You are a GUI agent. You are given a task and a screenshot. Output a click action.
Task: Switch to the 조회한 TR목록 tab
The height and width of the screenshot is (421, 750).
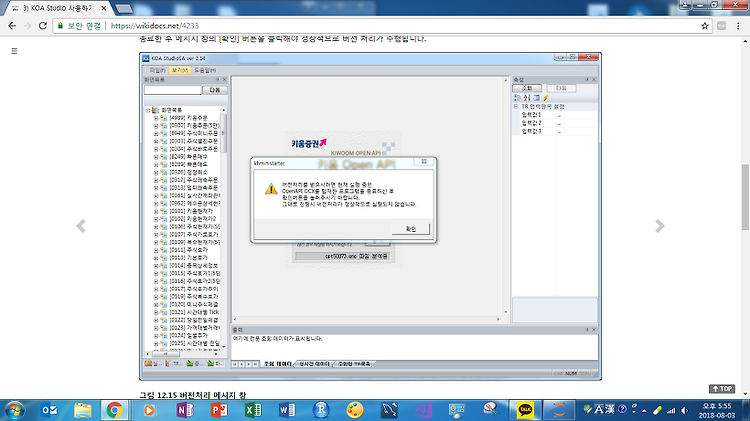click(x=354, y=364)
